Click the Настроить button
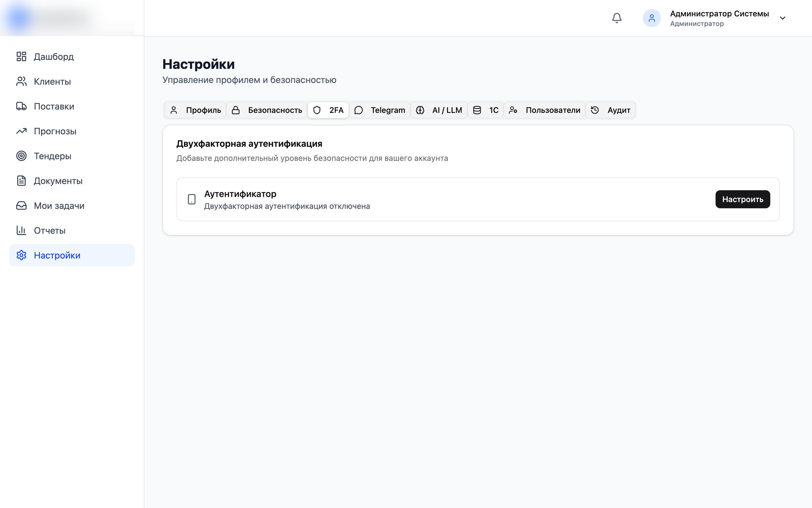Image resolution: width=812 pixels, height=508 pixels. [x=743, y=199]
